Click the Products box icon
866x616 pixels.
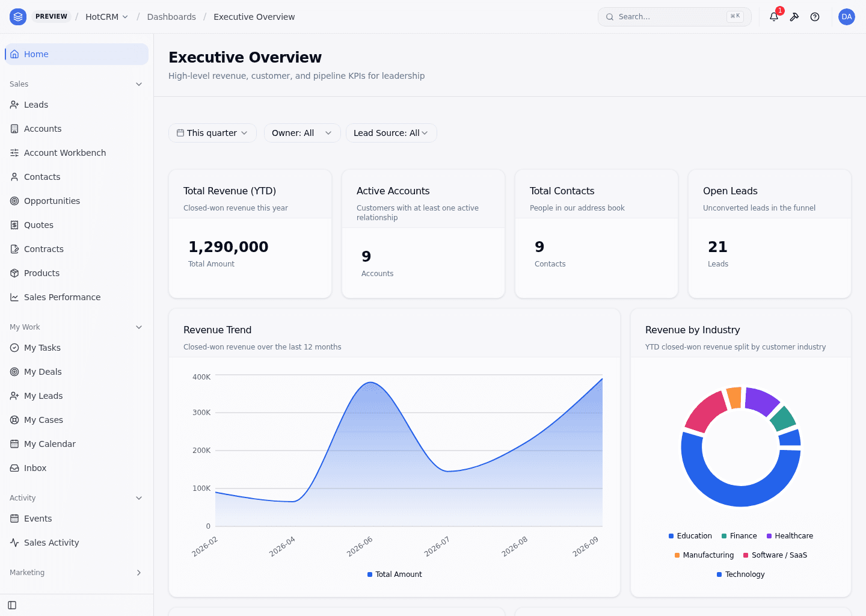[14, 273]
